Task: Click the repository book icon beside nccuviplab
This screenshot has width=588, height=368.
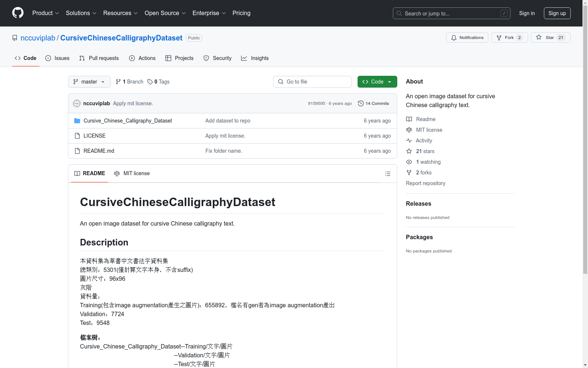Action: (x=15, y=38)
